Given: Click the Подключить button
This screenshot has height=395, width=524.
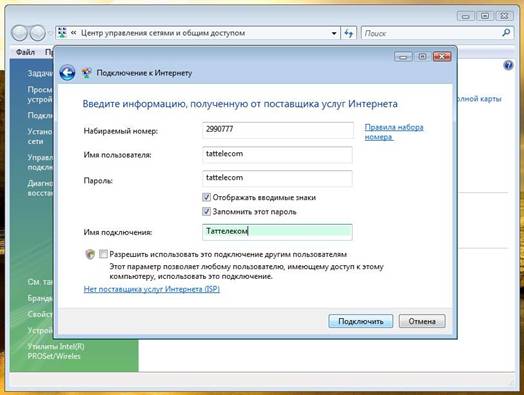Looking at the screenshot, I should pyautogui.click(x=361, y=321).
